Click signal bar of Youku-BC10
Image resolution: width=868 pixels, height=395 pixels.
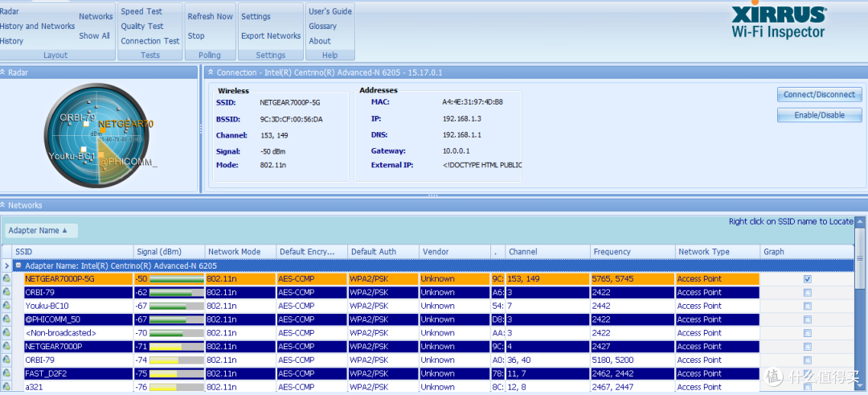point(177,306)
